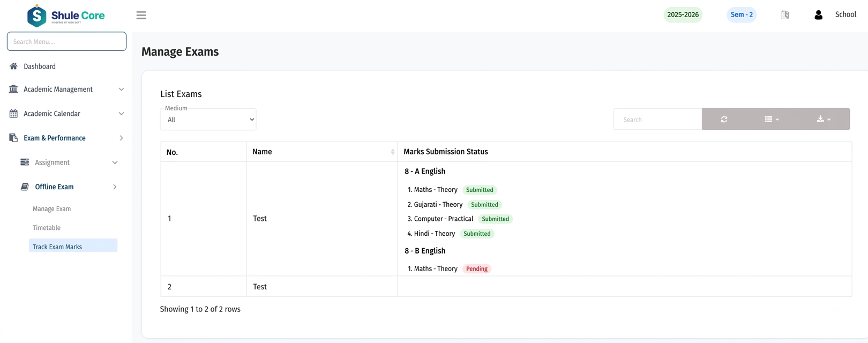Click the 8 - B English heading
This screenshot has width=868, height=343.
click(425, 251)
